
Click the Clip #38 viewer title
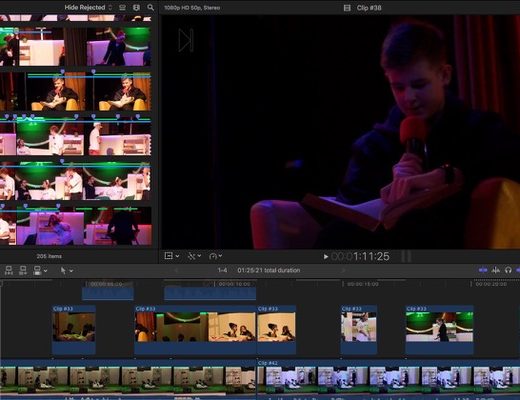click(369, 8)
